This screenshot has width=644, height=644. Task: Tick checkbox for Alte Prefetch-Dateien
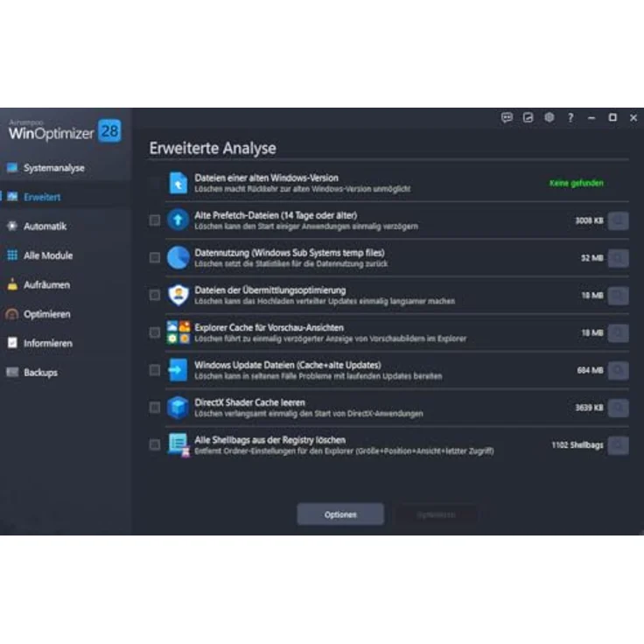(155, 220)
